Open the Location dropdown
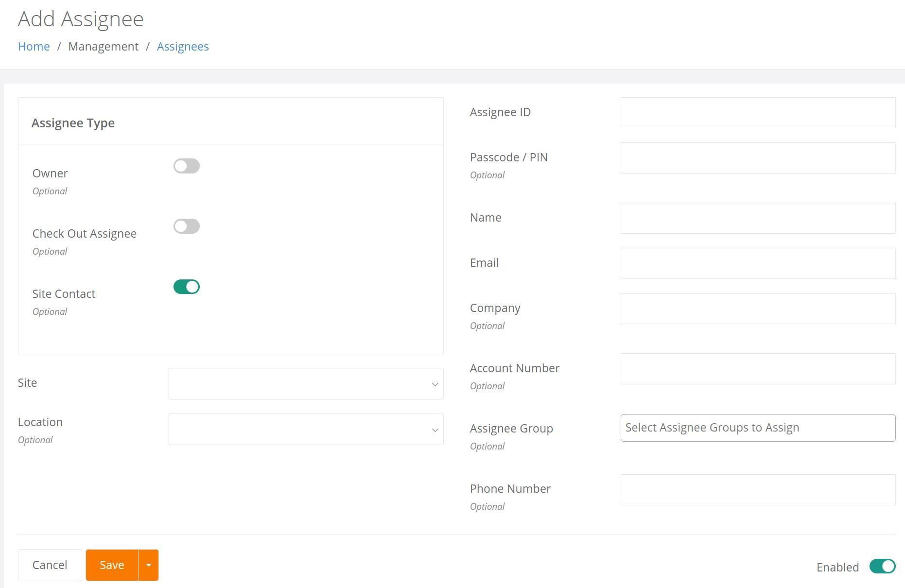905x588 pixels. 306,430
